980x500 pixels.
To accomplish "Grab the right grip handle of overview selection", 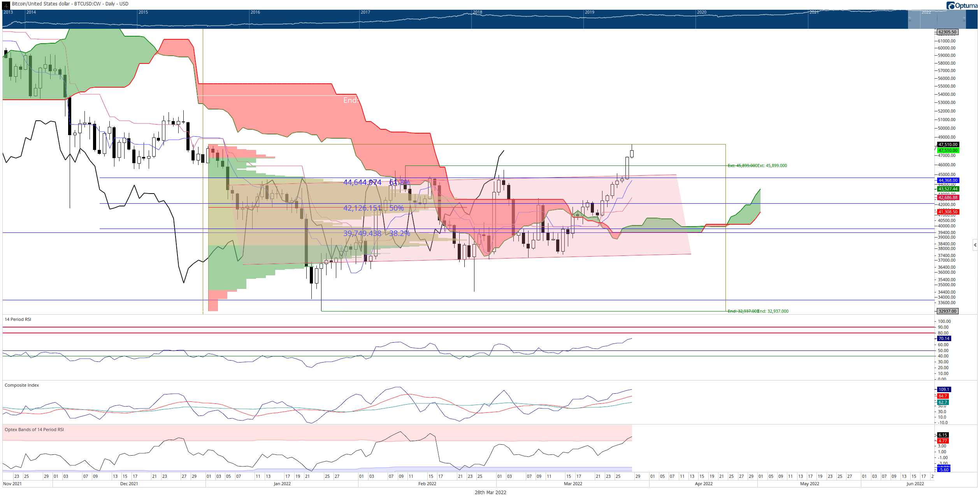I will coord(964,19).
